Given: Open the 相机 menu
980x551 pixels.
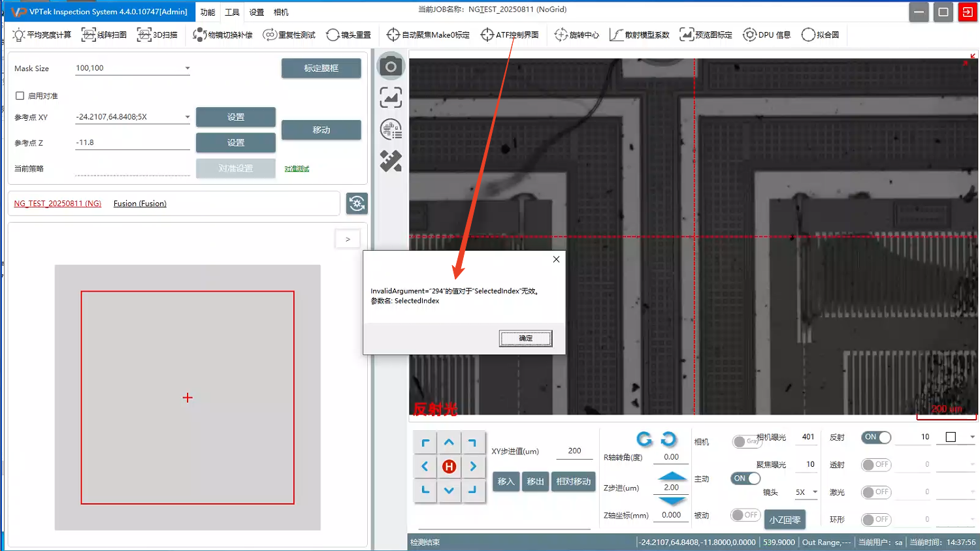Looking at the screenshot, I should 281,12.
